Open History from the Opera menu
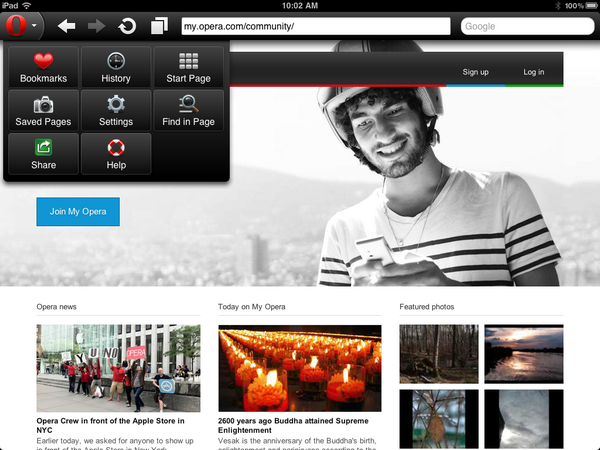600x450 pixels. click(x=116, y=66)
